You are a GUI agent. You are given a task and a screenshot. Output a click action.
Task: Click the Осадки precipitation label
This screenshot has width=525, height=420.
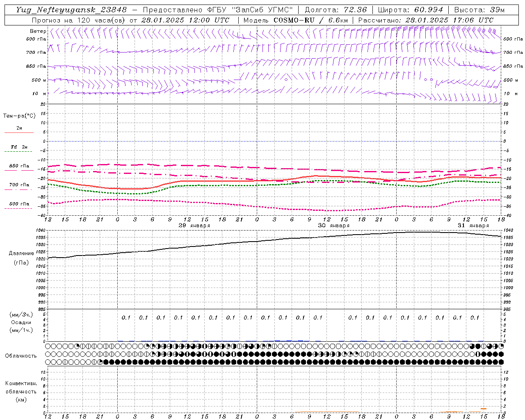21,322
